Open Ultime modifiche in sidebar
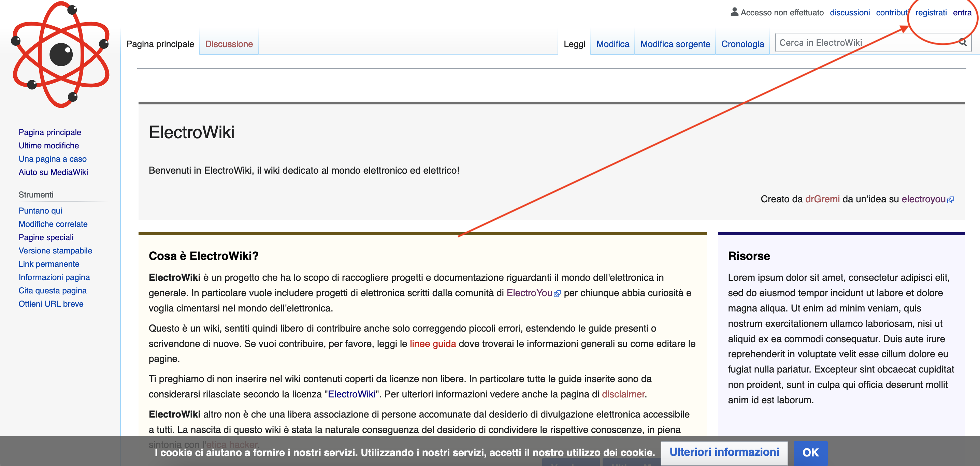The height and width of the screenshot is (466, 980). [49, 146]
